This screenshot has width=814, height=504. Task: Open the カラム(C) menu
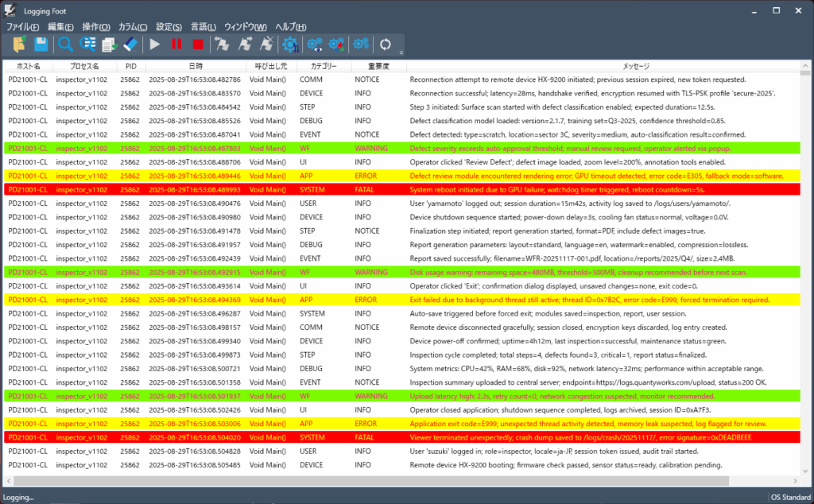[x=133, y=27]
